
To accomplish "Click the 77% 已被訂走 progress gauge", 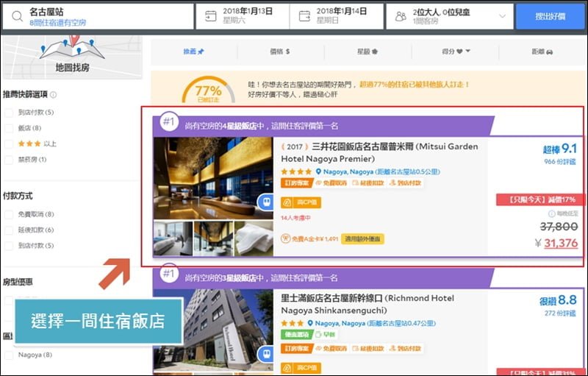I will tap(209, 90).
